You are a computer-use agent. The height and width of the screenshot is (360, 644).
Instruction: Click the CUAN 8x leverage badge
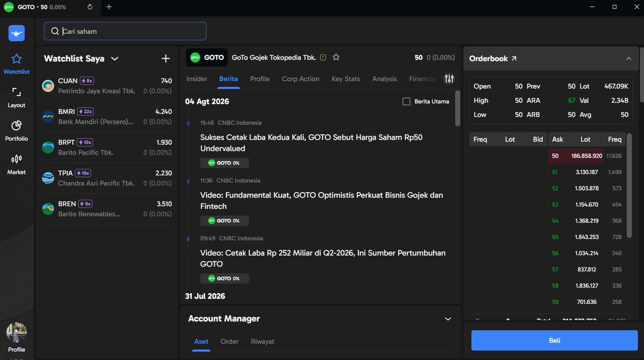click(87, 81)
